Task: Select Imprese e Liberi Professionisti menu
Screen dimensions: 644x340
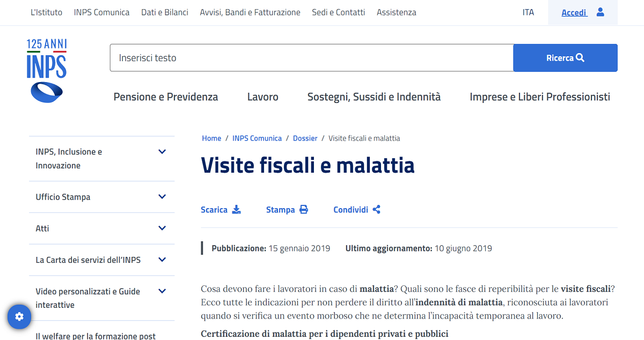Action: pos(539,97)
